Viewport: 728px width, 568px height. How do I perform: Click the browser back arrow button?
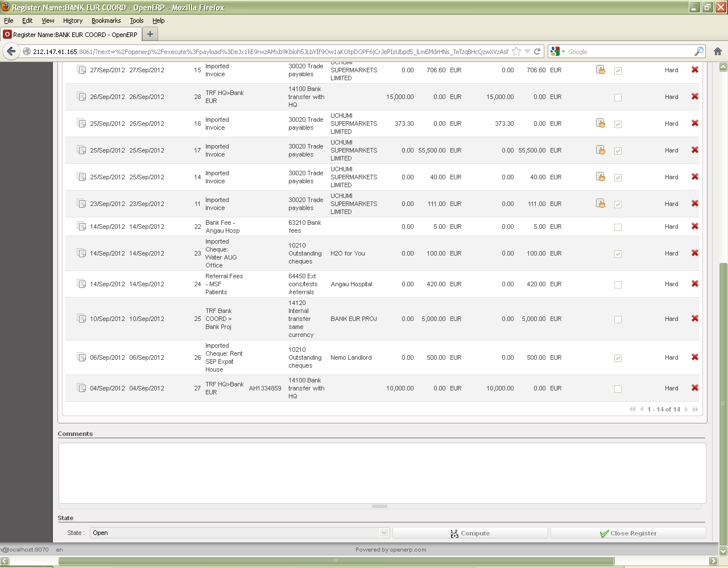coord(11,51)
